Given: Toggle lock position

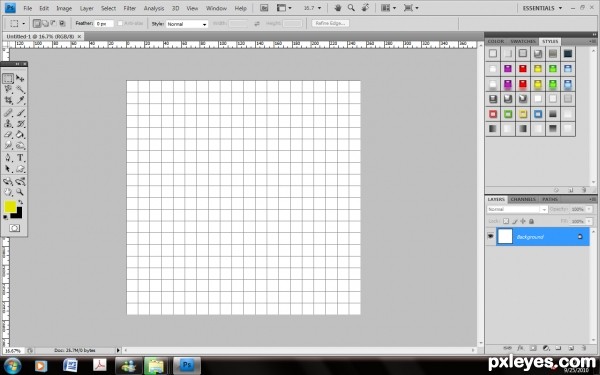Looking at the screenshot, I should 523,221.
